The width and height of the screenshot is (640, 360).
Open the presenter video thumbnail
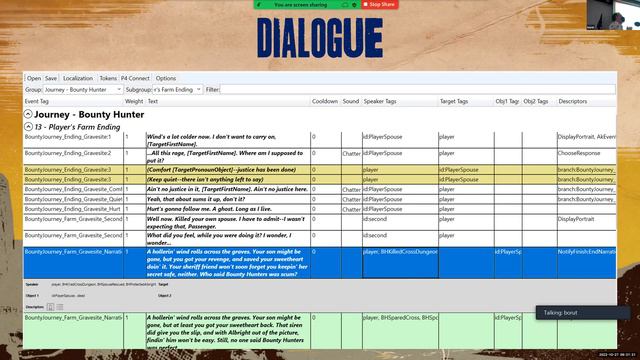pyautogui.click(x=613, y=15)
